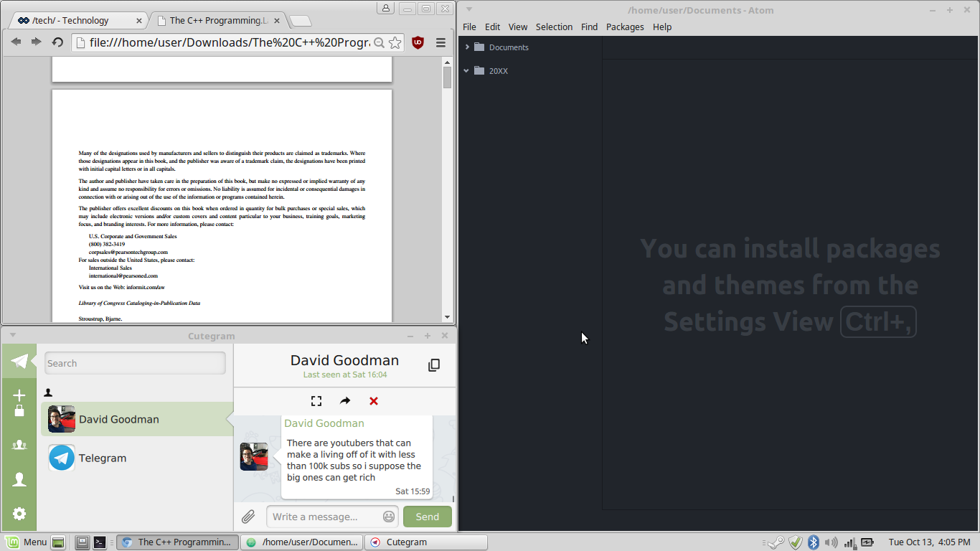Open the file manager launcher in taskbar
The image size is (980, 551).
pos(82,542)
